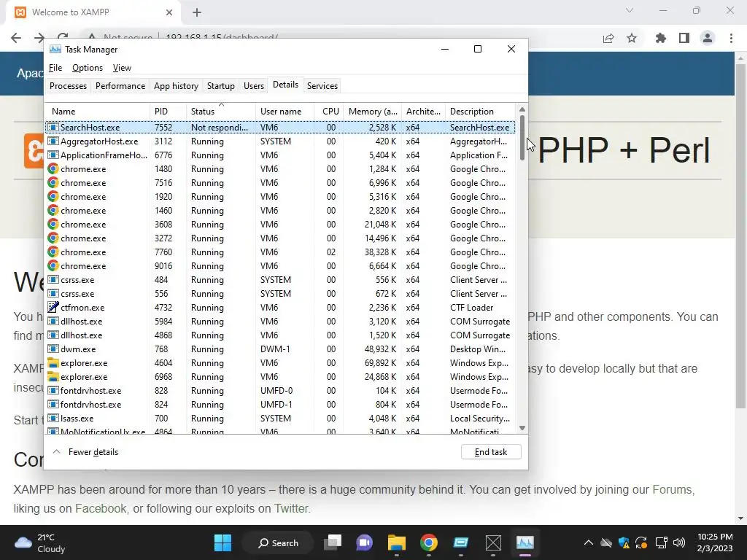
Task: Open Twitter link on XAMPP page
Action: (x=290, y=508)
